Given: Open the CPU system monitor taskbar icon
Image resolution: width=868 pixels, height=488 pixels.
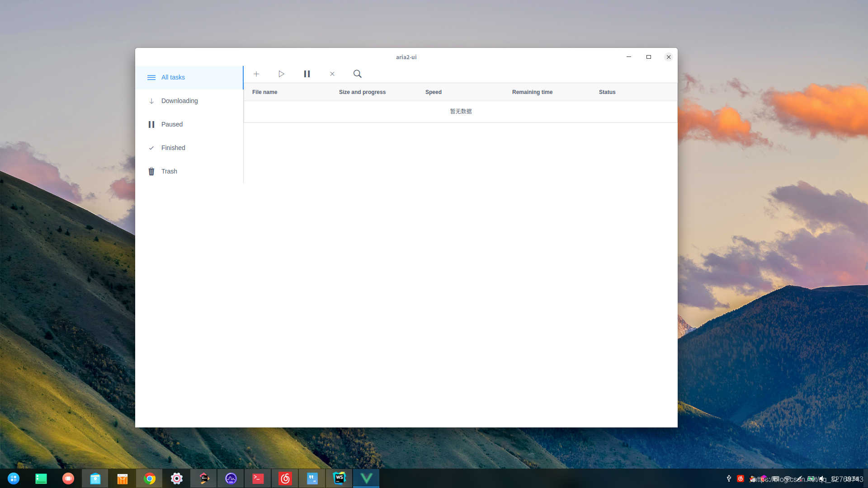Looking at the screenshot, I should click(x=231, y=478).
